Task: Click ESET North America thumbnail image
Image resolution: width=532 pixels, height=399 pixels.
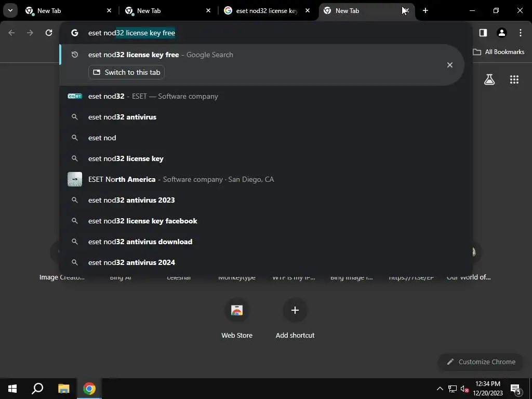Action: [75, 179]
